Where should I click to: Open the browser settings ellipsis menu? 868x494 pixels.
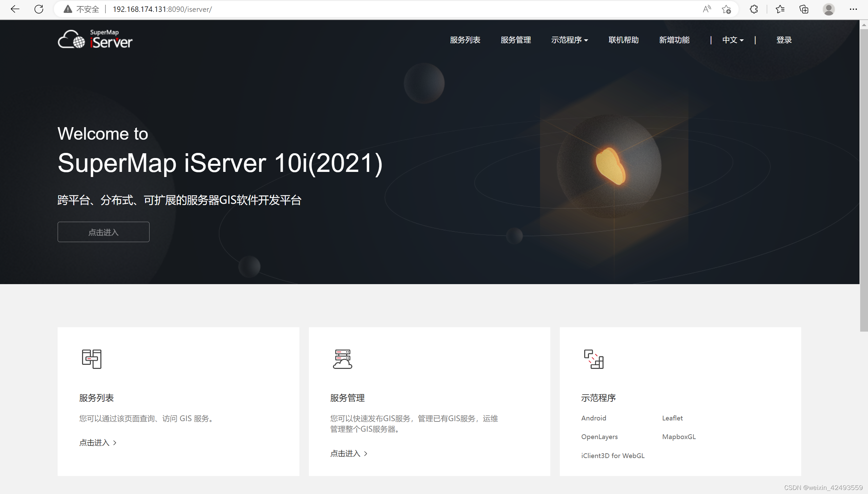[853, 9]
